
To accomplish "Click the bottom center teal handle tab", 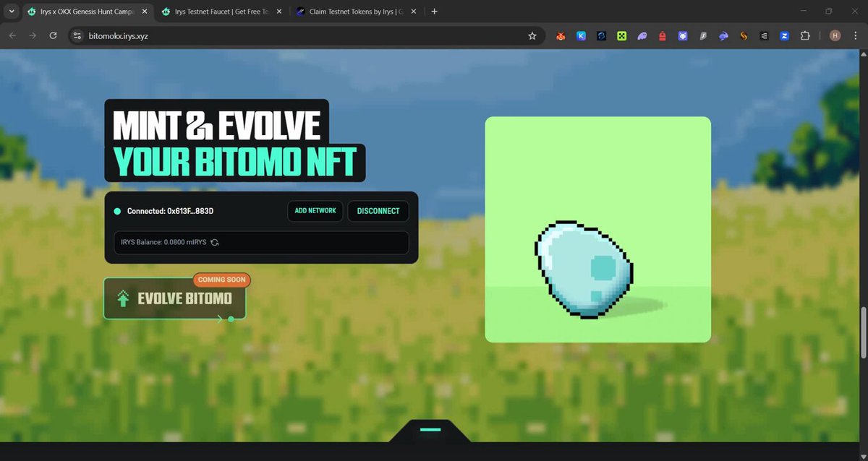I will (430, 430).
